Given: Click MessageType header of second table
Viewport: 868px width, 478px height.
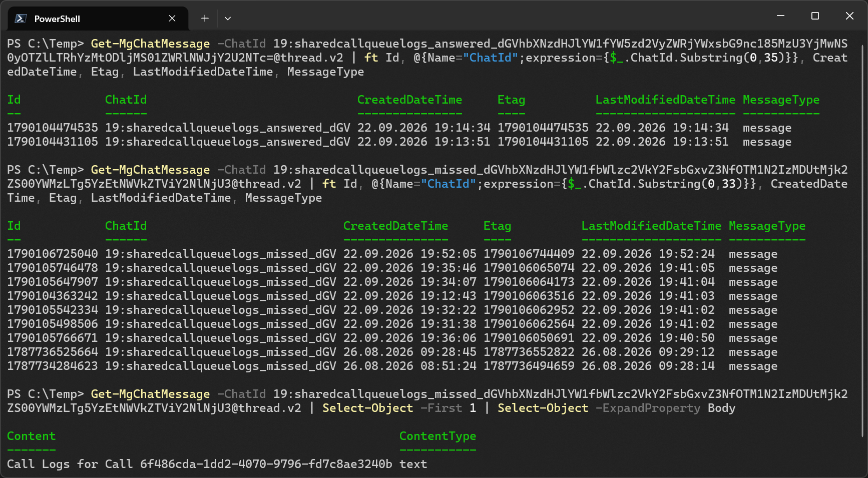Looking at the screenshot, I should coord(767,226).
